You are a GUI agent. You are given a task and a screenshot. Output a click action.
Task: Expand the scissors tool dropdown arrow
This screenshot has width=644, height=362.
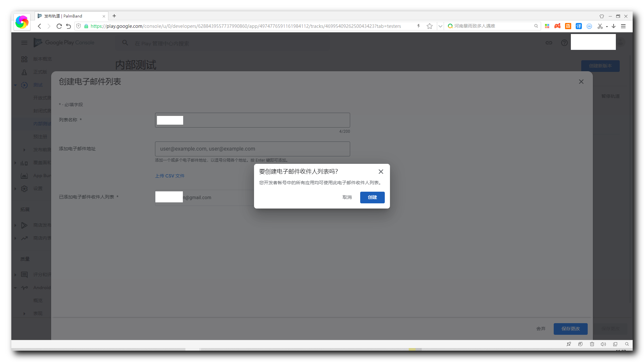pos(607,27)
